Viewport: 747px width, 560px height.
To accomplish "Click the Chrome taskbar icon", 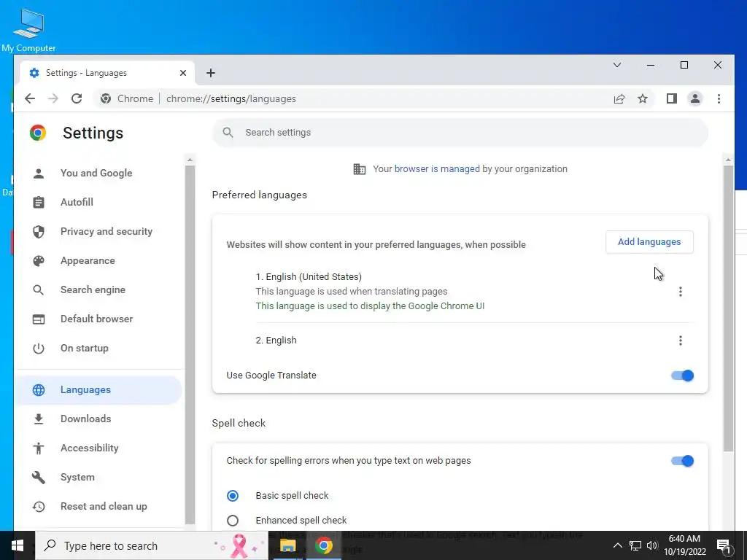I will pyautogui.click(x=323, y=545).
